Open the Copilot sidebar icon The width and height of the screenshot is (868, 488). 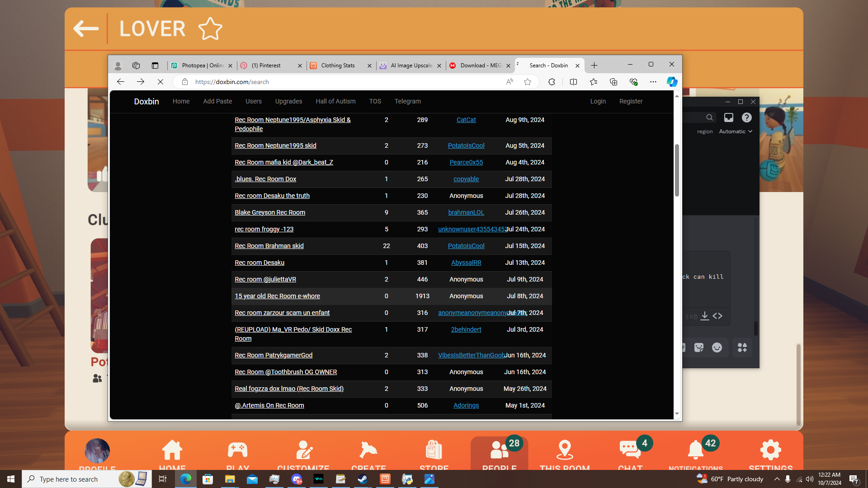pos(672,82)
